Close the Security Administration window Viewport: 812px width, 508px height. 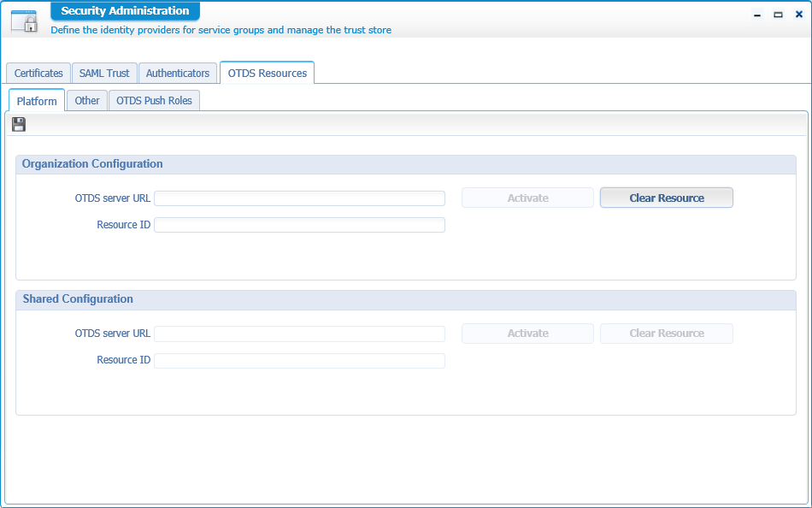798,15
